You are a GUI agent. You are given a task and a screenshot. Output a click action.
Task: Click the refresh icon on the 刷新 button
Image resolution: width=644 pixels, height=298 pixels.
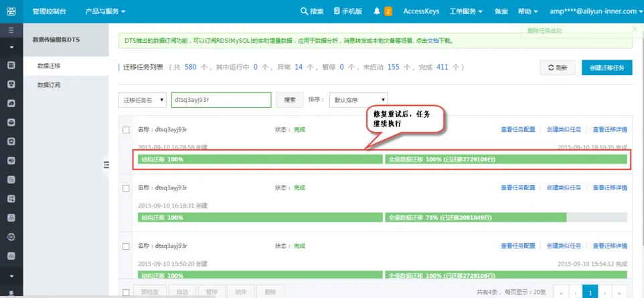click(551, 68)
